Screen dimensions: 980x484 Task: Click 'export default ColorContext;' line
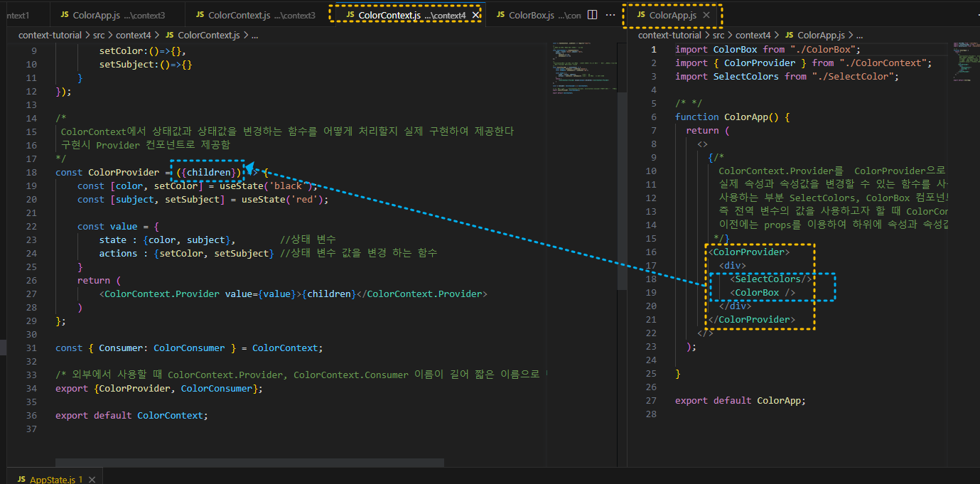click(132, 415)
